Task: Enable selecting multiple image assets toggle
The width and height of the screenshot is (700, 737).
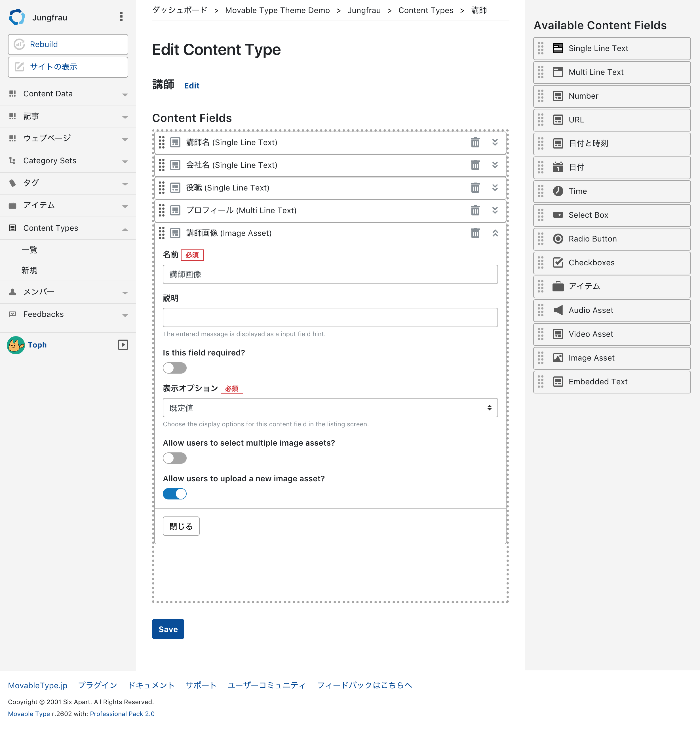Action: coord(175,458)
